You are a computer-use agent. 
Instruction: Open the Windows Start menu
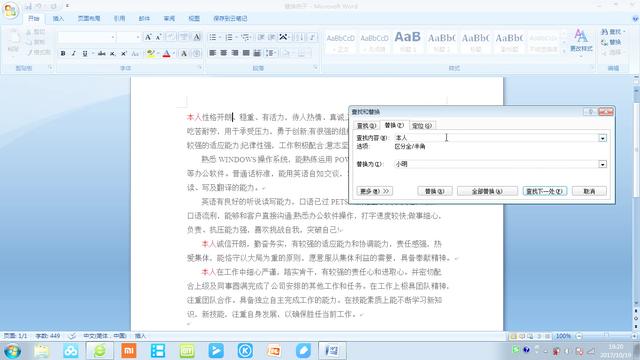(x=12, y=351)
